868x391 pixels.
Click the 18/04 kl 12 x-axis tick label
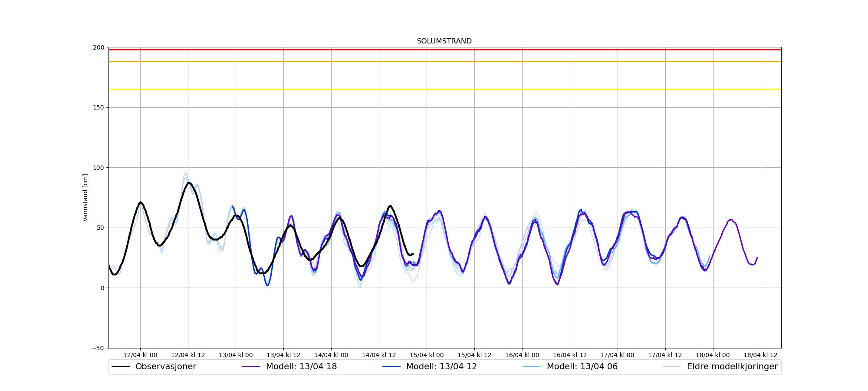pos(760,355)
